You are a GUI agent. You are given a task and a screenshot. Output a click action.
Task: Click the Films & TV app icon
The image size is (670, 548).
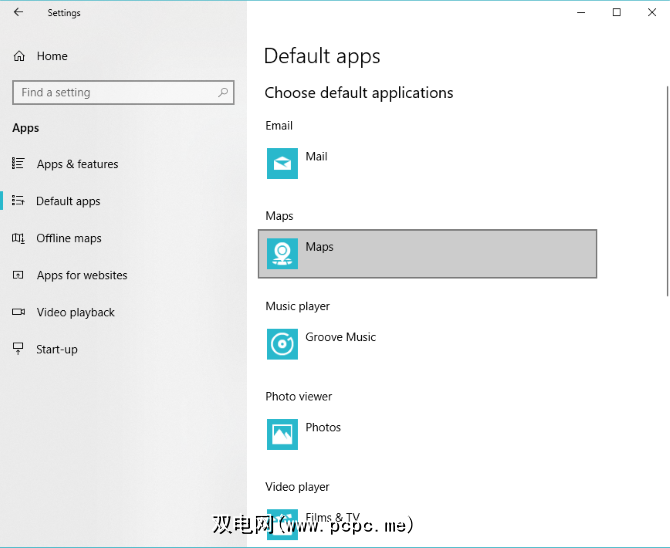tap(282, 524)
